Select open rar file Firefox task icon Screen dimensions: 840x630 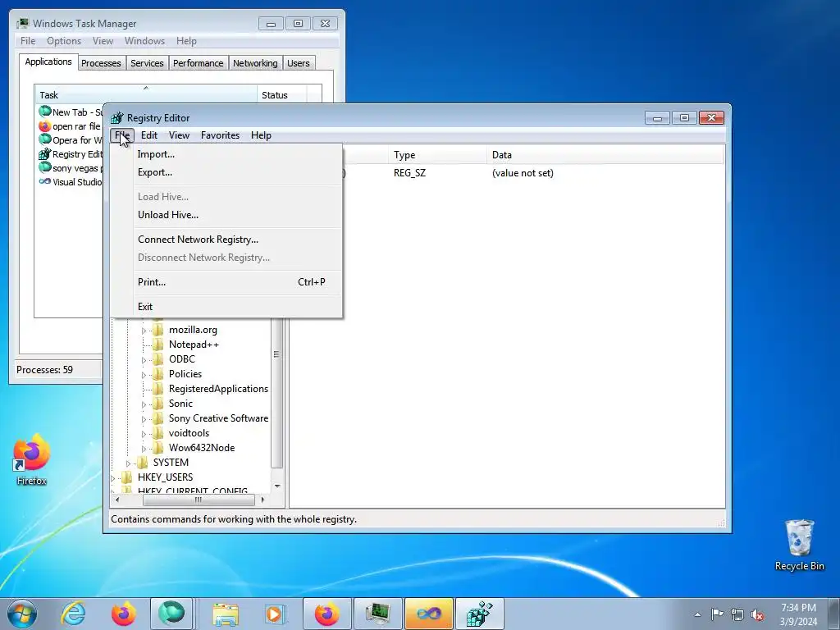tap(45, 126)
